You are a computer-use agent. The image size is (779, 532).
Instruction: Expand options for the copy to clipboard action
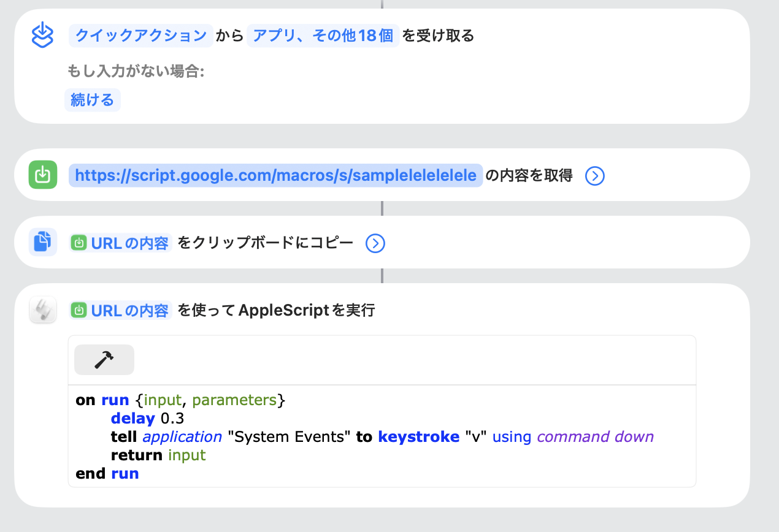(375, 243)
